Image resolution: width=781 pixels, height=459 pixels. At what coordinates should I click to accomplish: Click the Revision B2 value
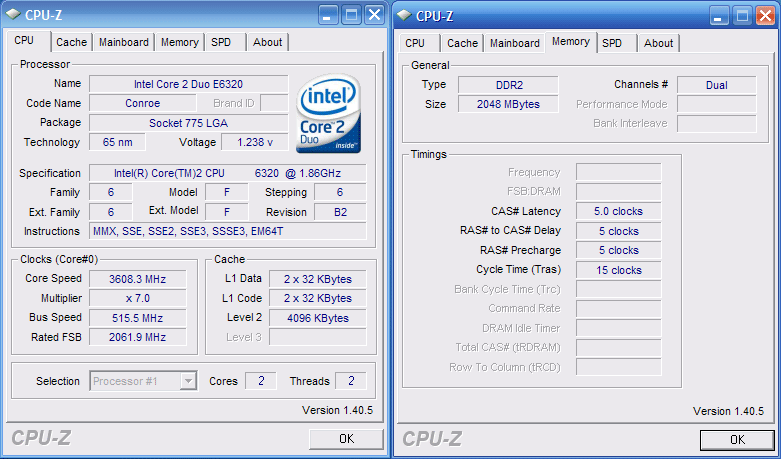tap(340, 212)
